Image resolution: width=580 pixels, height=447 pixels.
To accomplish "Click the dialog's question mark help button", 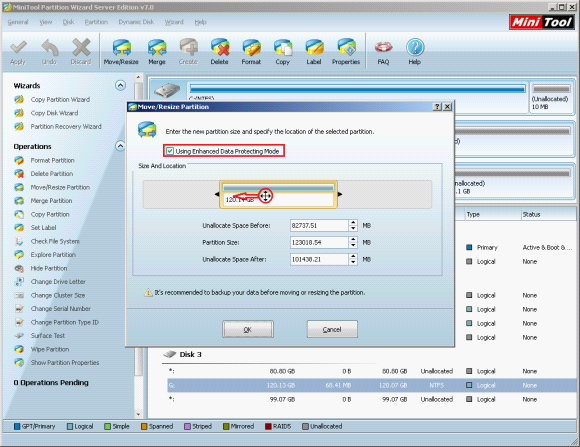I will coord(438,107).
